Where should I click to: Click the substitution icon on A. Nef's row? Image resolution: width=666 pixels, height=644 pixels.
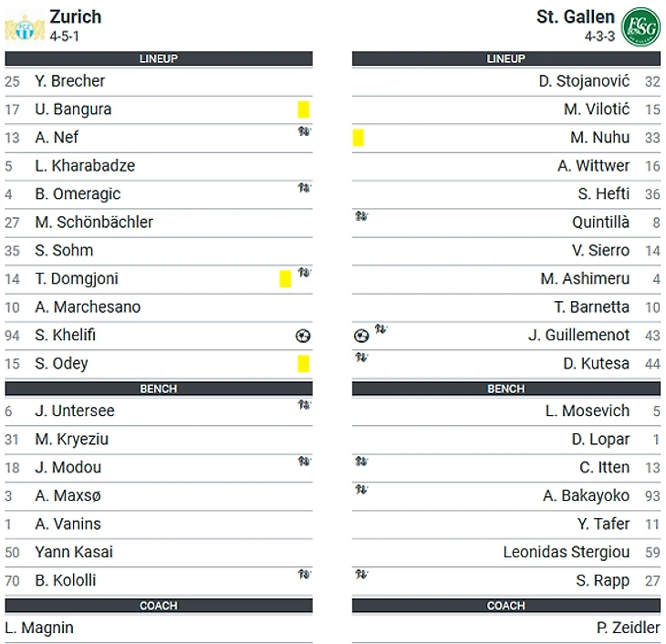[x=304, y=131]
